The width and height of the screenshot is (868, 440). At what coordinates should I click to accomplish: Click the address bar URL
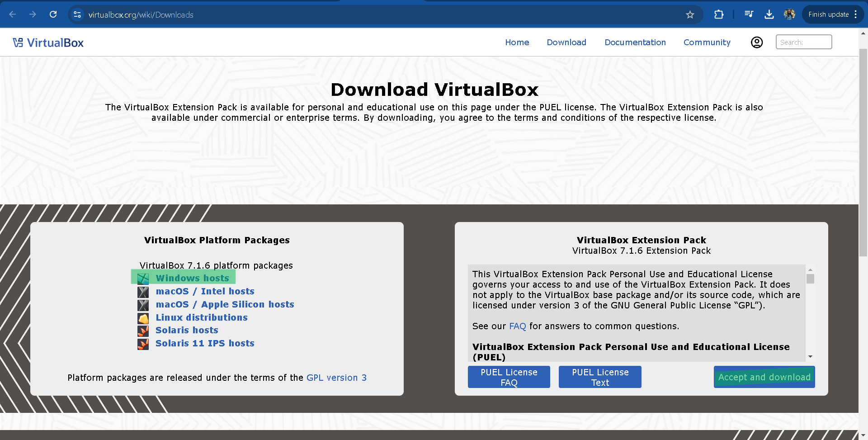[x=141, y=15]
